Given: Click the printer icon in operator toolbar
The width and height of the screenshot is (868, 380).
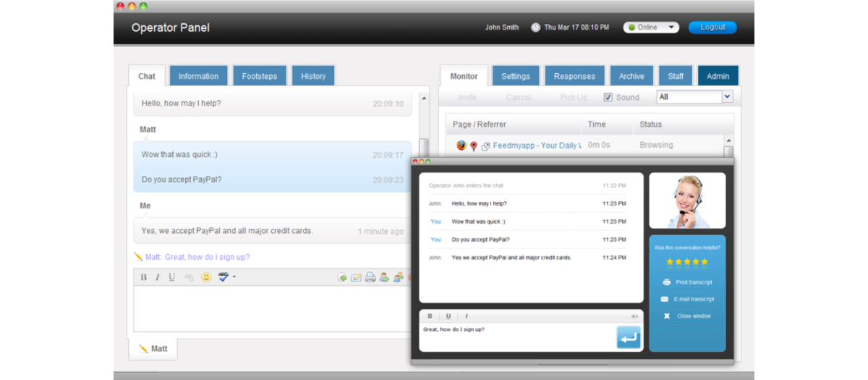Looking at the screenshot, I should click(x=370, y=277).
